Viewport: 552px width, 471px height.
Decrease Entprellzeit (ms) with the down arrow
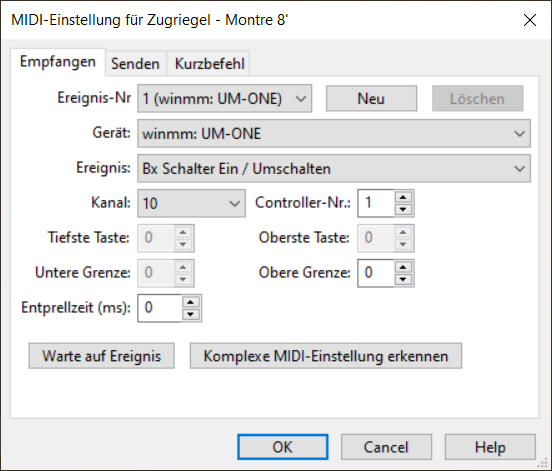click(x=190, y=314)
